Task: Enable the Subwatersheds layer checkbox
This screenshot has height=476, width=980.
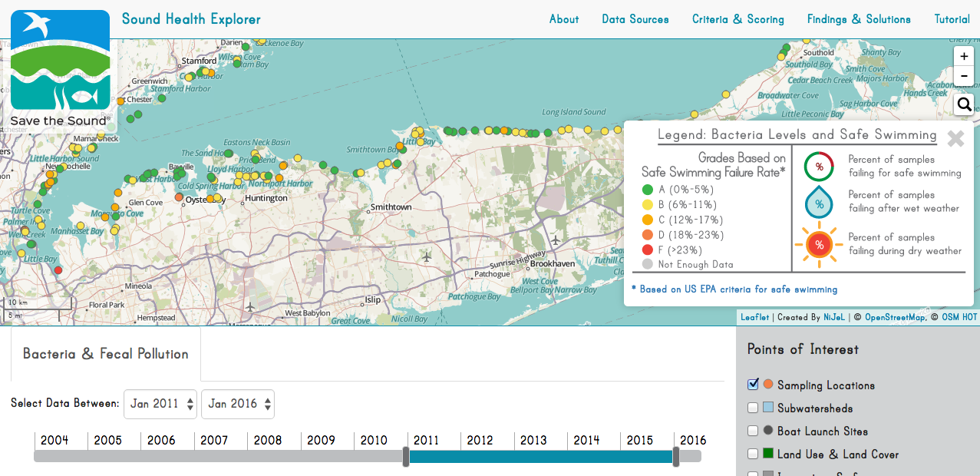Action: (x=754, y=408)
